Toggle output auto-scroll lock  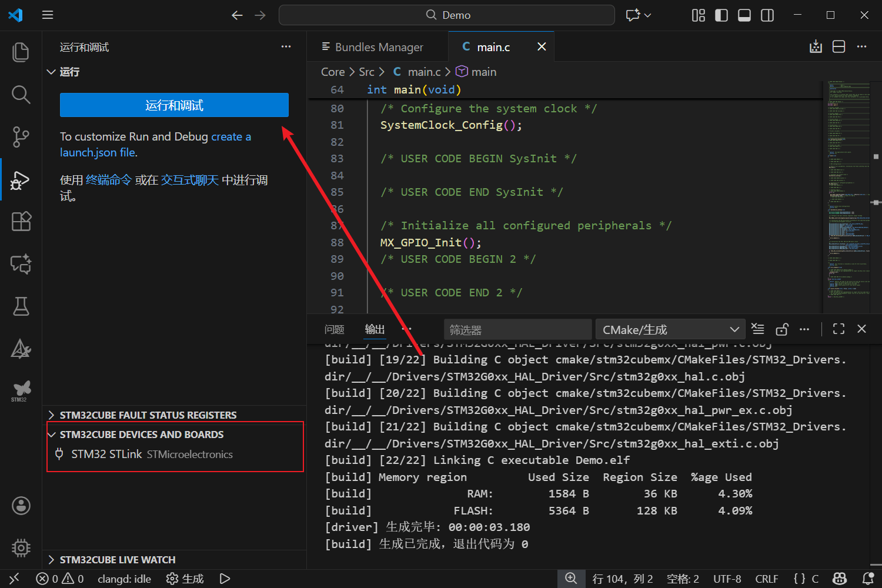[781, 329]
